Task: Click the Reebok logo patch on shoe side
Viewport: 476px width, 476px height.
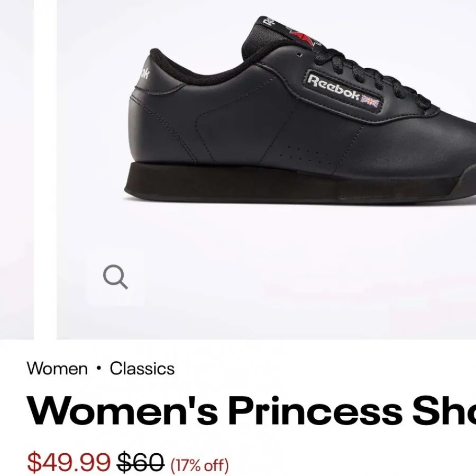Action: tap(343, 91)
